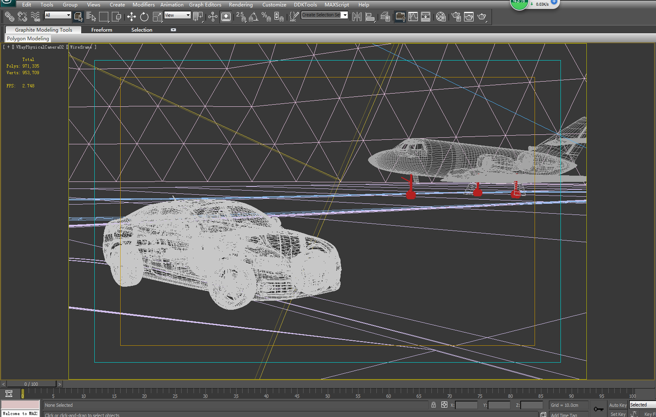The height and width of the screenshot is (417, 656).
Task: Step the time slider forward one frame
Action: (59, 384)
